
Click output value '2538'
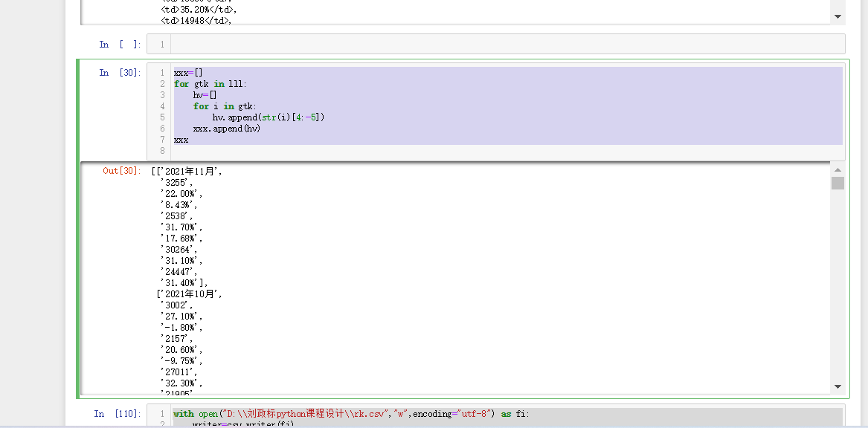[x=176, y=216]
